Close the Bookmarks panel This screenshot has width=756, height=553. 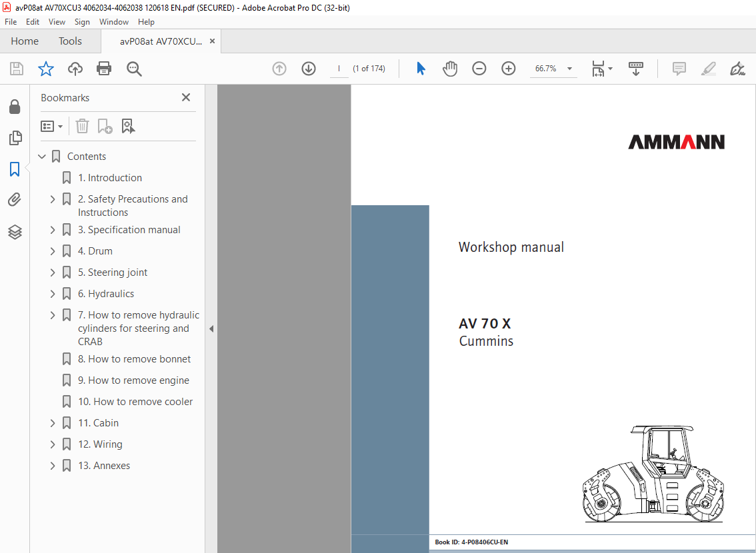coord(185,97)
